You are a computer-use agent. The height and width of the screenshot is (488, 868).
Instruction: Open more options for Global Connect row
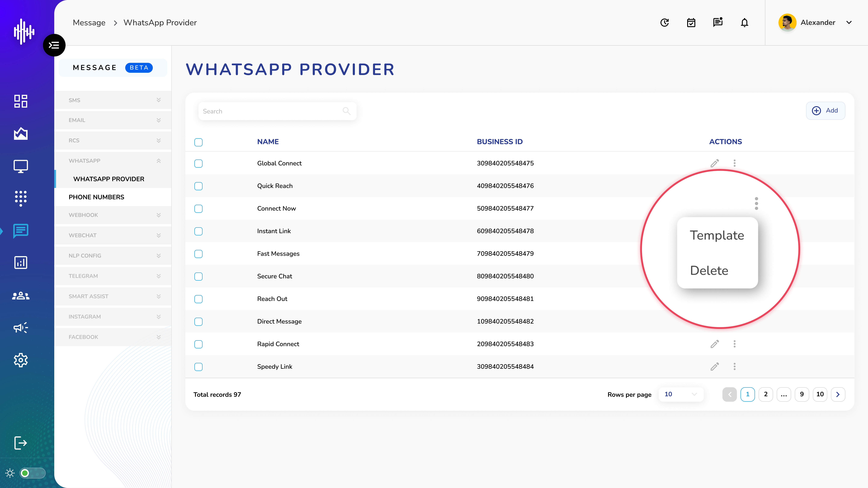[735, 163]
